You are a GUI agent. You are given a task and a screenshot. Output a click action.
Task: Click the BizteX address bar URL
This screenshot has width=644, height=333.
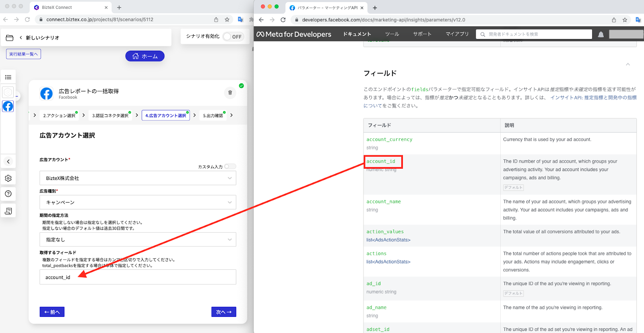pos(100,19)
